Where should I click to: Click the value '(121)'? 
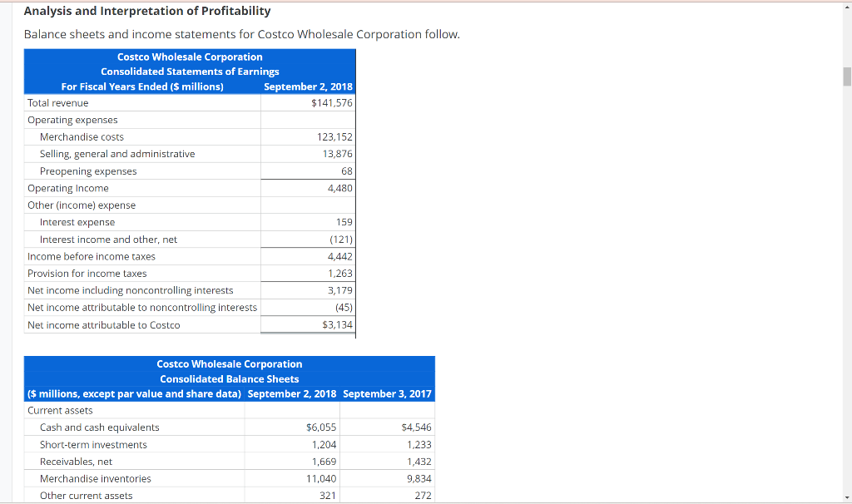(x=341, y=240)
